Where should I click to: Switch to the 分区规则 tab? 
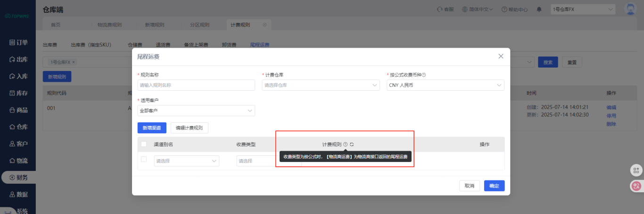pyautogui.click(x=199, y=25)
